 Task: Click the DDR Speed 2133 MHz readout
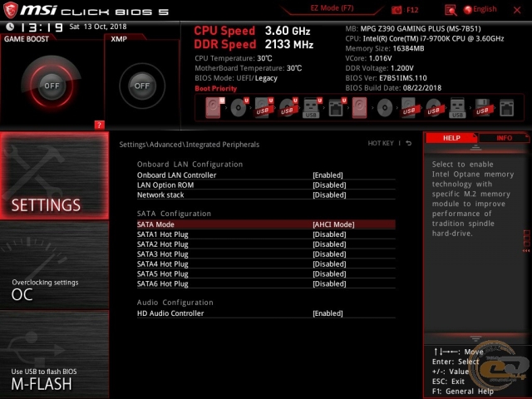(x=254, y=44)
